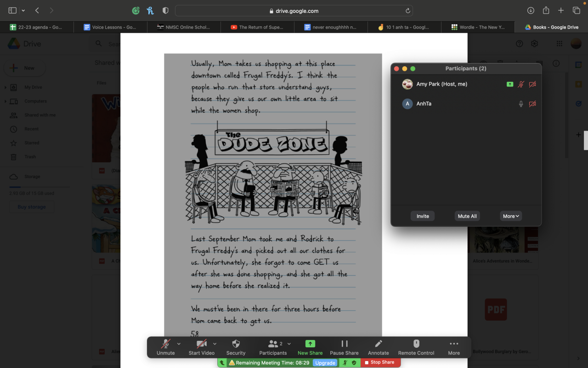
Task: Toggle AnhTa's camera-off icon
Action: click(x=532, y=104)
